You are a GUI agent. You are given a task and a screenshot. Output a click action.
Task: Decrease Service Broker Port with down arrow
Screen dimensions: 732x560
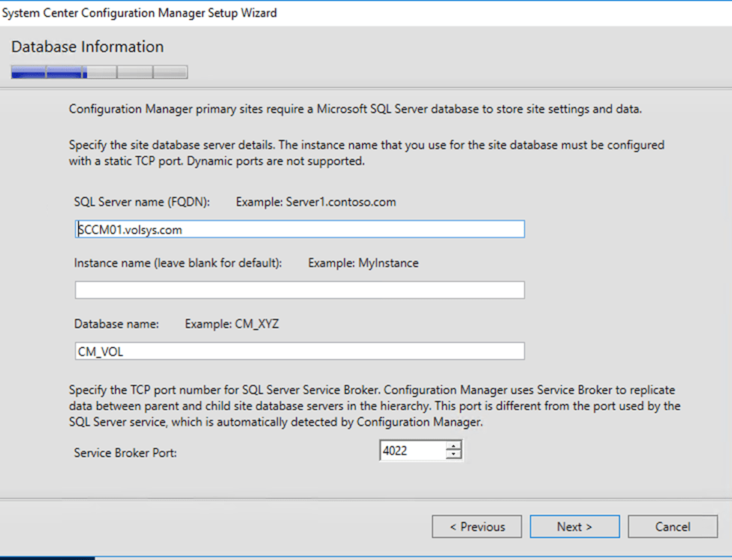pos(453,456)
